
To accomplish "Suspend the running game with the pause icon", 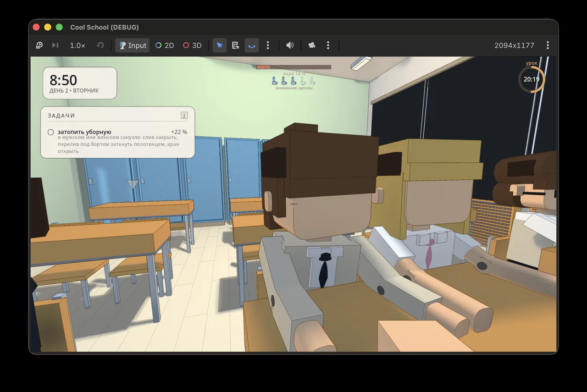I will click(x=39, y=45).
